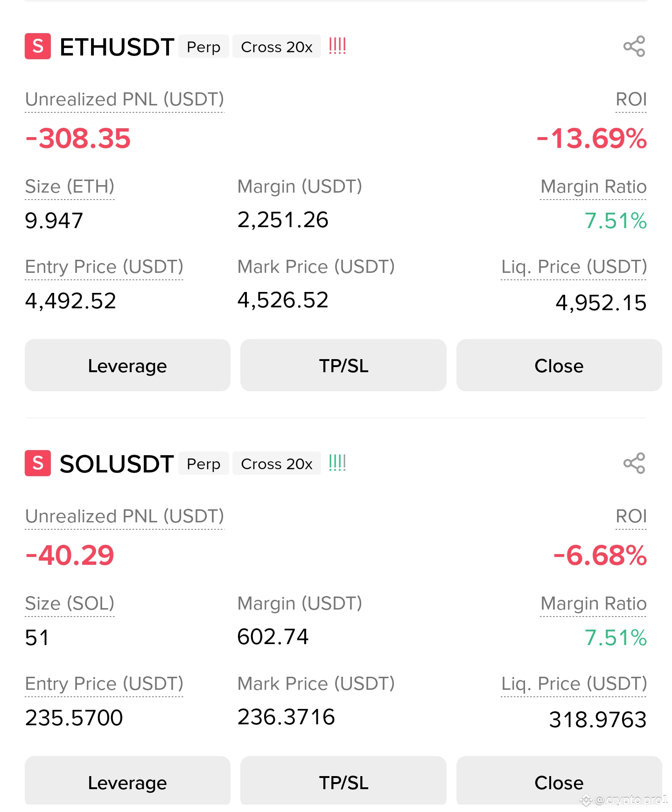Tap the green ADL indicator bars on SOLUSDT

337,463
